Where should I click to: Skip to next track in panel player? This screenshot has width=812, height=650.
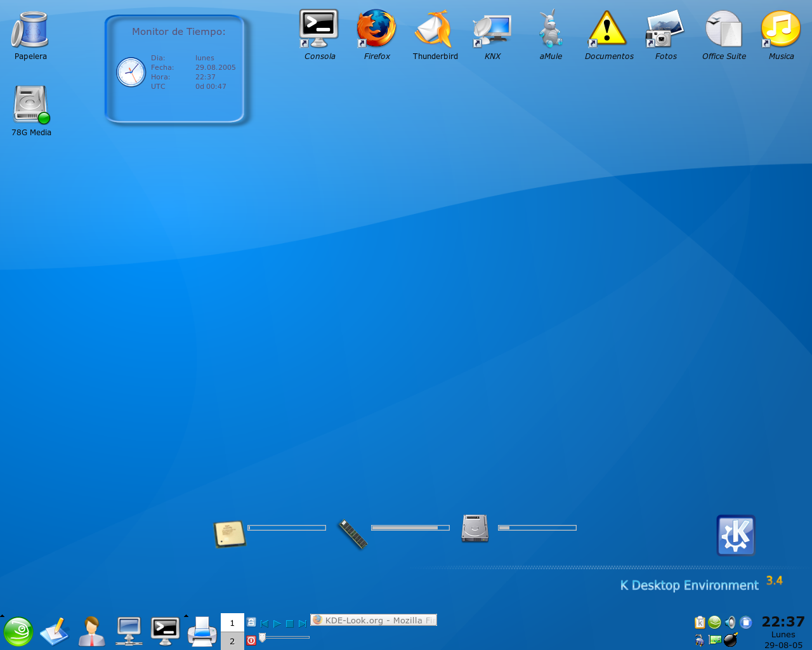(302, 624)
